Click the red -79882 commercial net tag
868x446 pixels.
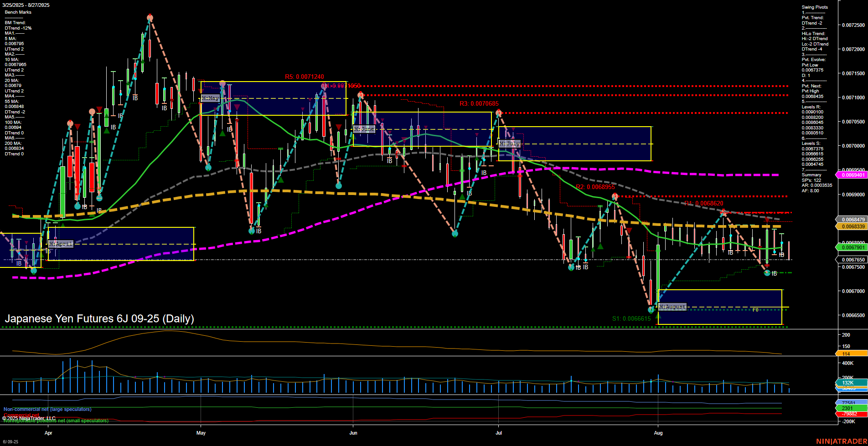click(x=852, y=414)
